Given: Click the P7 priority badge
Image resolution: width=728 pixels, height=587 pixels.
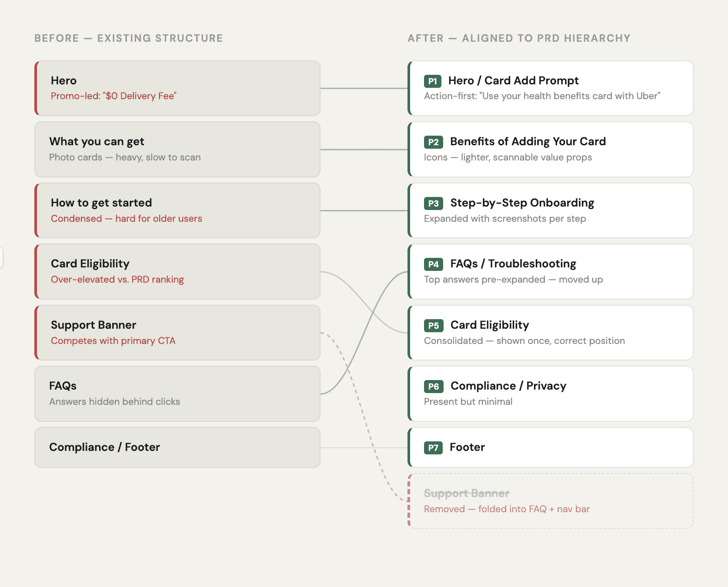Looking at the screenshot, I should (x=433, y=447).
